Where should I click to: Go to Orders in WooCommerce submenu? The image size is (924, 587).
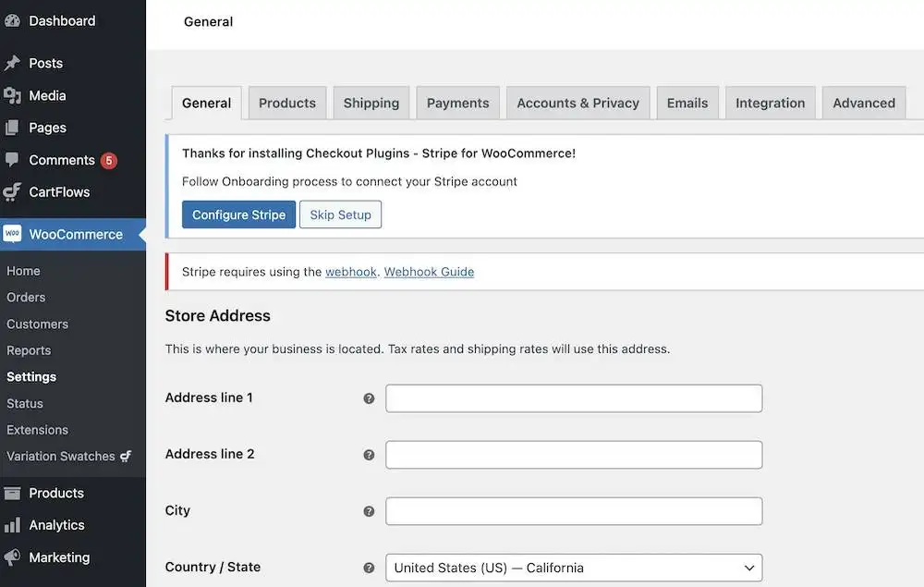[x=26, y=298]
